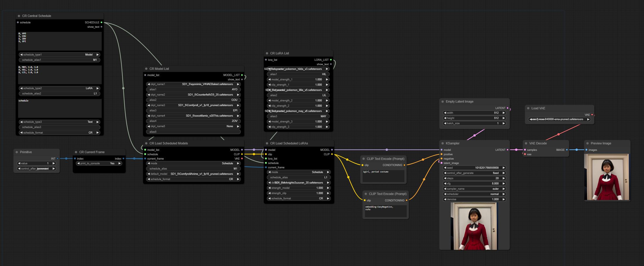This screenshot has height=266, width=644.
Task: Increase model_strength_1 using its right arrow
Action: 327,80
